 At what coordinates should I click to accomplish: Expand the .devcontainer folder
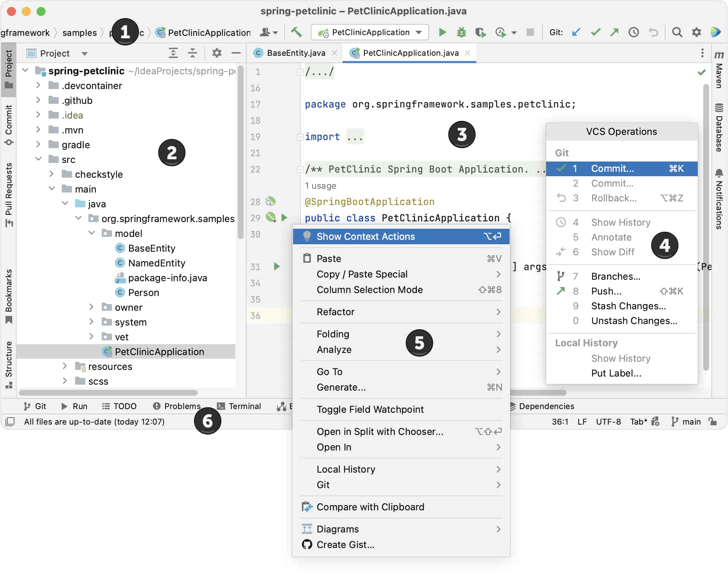pyautogui.click(x=38, y=85)
